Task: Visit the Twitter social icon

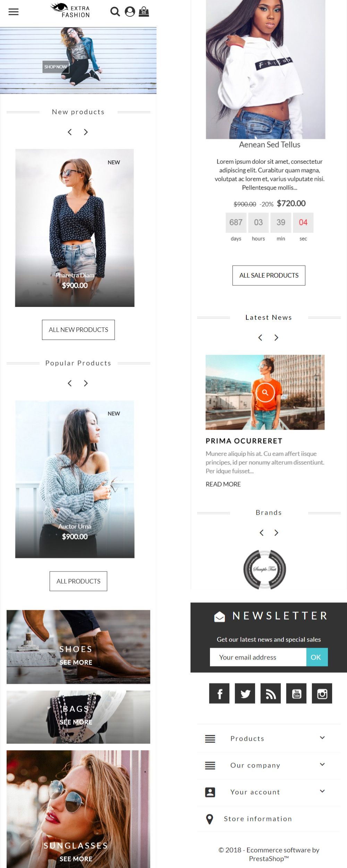Action: click(x=245, y=693)
